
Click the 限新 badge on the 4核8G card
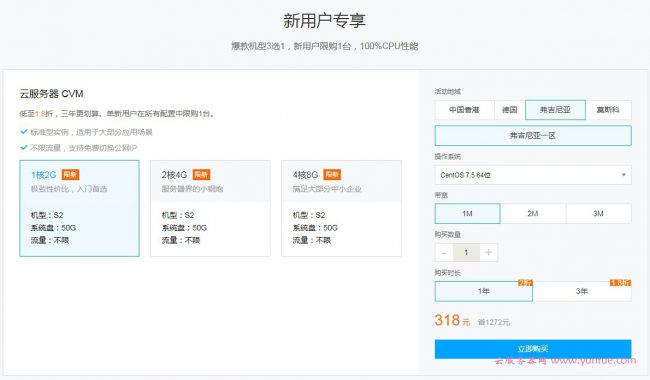pyautogui.click(x=332, y=174)
